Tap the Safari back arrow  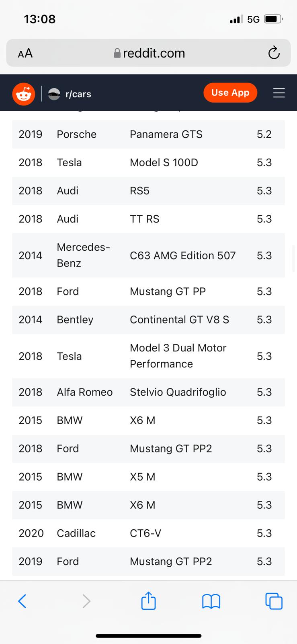23,601
